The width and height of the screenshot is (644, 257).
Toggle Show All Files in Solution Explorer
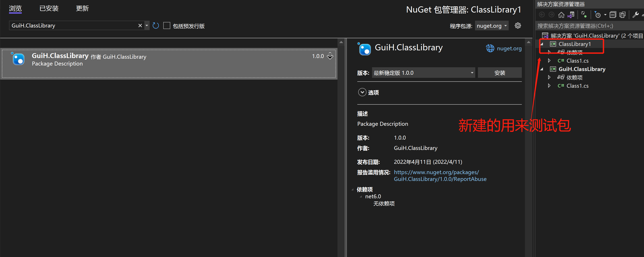pyautogui.click(x=622, y=15)
